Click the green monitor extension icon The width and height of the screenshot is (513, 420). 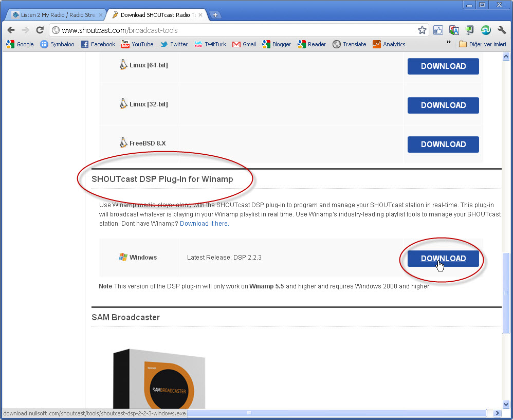click(x=470, y=30)
